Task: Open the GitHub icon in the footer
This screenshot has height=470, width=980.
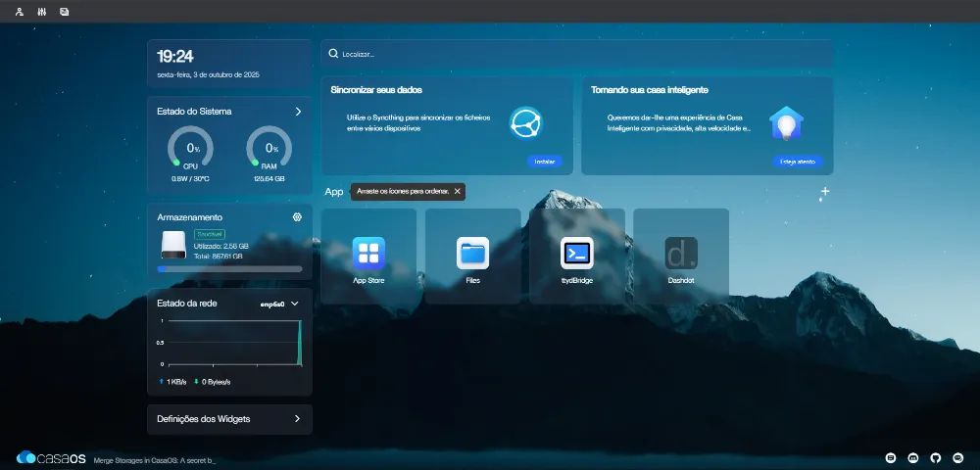Action: [x=936, y=458]
